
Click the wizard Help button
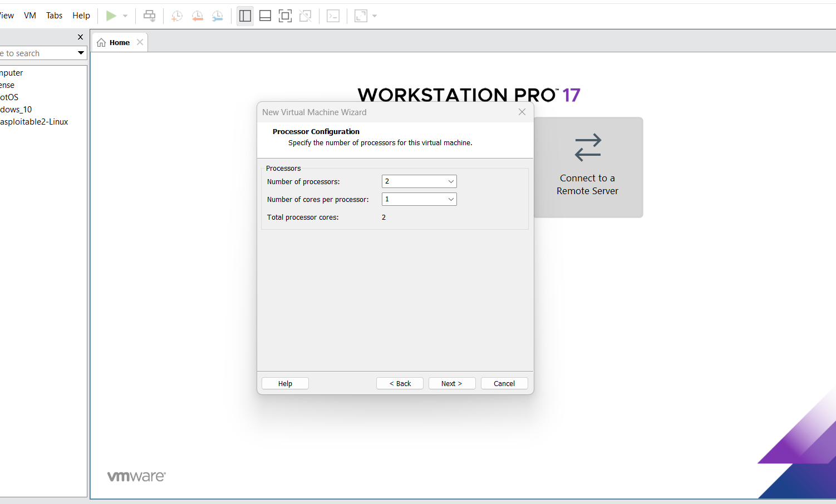[x=285, y=383]
